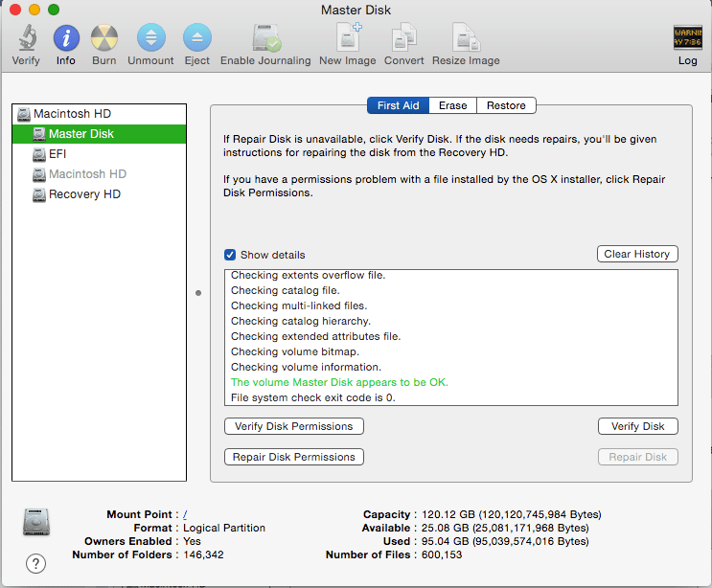The width and height of the screenshot is (712, 588).
Task: Click the Capacity value 120.12 GB
Action: pos(512,514)
